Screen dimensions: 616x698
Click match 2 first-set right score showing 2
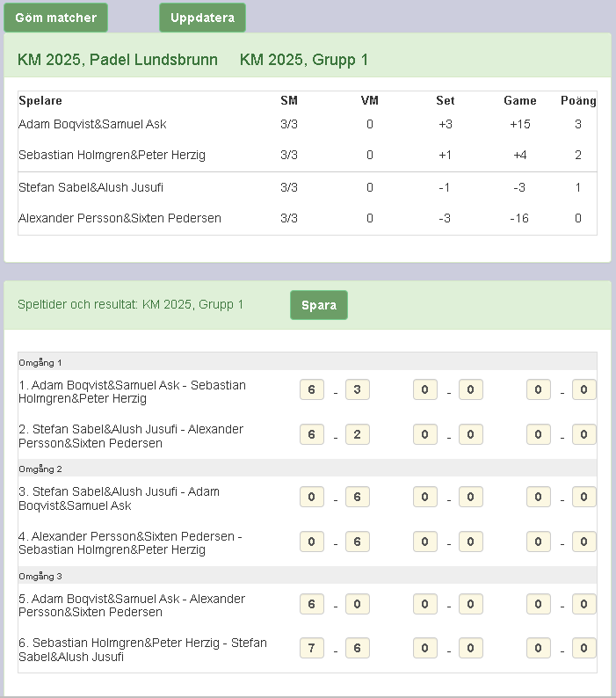(x=357, y=434)
